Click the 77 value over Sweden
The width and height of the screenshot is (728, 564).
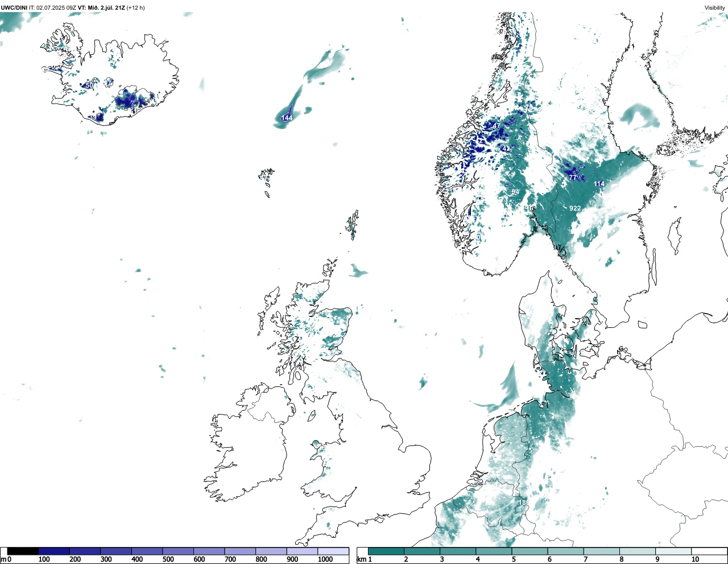point(573,178)
